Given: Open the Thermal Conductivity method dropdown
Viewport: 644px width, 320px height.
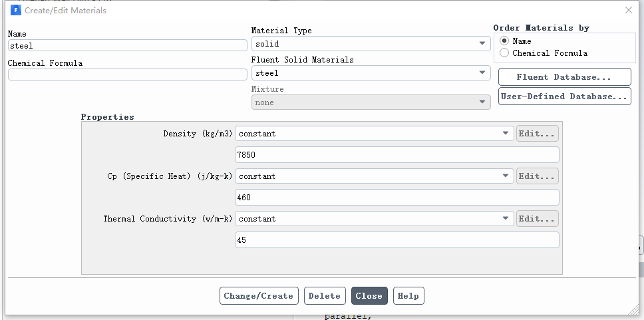Looking at the screenshot, I should pyautogui.click(x=374, y=219).
